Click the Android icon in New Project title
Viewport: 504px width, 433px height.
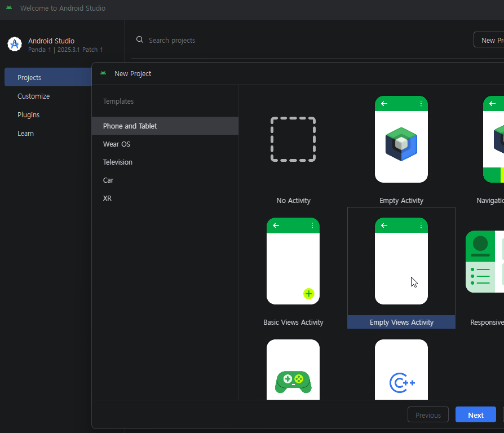click(x=103, y=73)
